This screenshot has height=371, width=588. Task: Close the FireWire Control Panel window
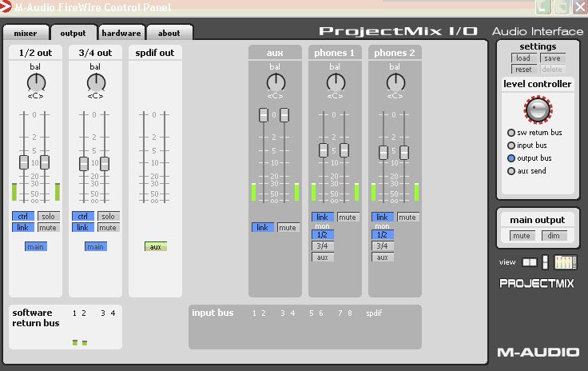(x=580, y=7)
